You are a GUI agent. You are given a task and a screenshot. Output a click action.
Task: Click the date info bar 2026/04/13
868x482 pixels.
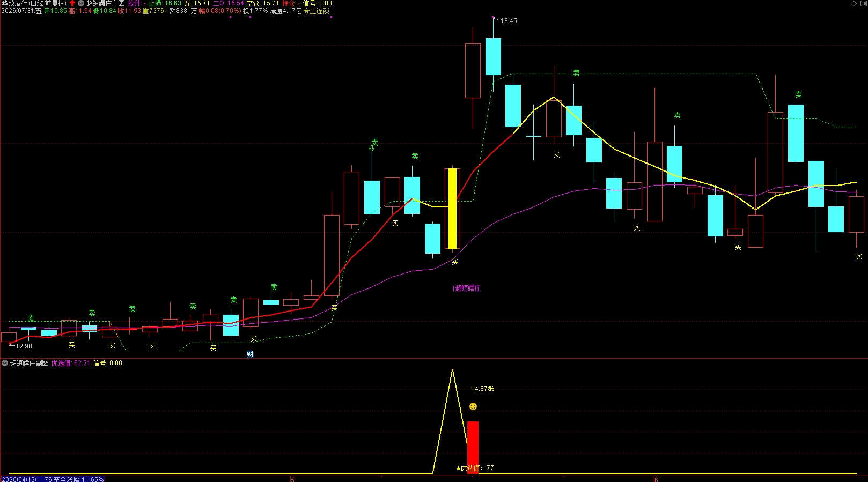point(53,479)
